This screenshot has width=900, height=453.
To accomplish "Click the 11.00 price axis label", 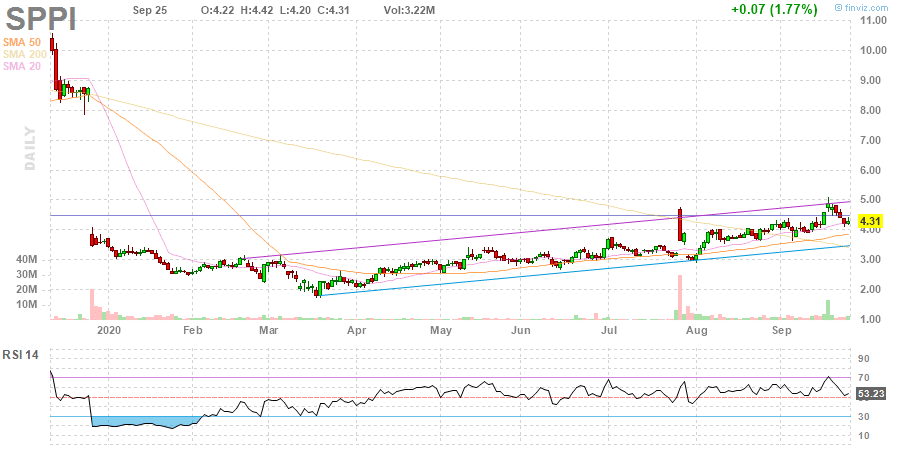I will tap(872, 20).
